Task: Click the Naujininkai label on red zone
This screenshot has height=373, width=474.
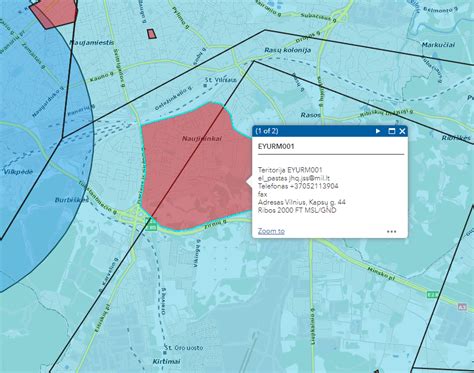Action: tap(202, 138)
